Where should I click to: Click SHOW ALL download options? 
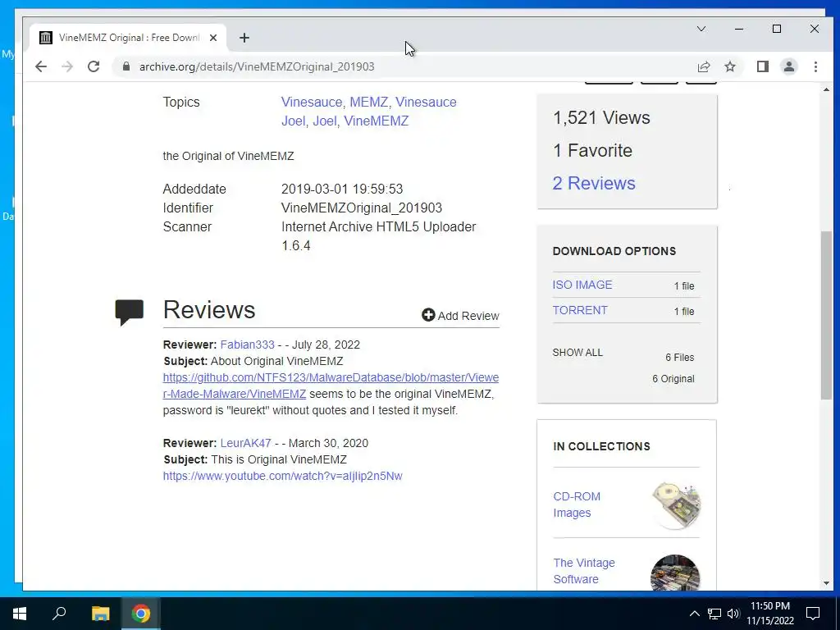click(x=577, y=353)
